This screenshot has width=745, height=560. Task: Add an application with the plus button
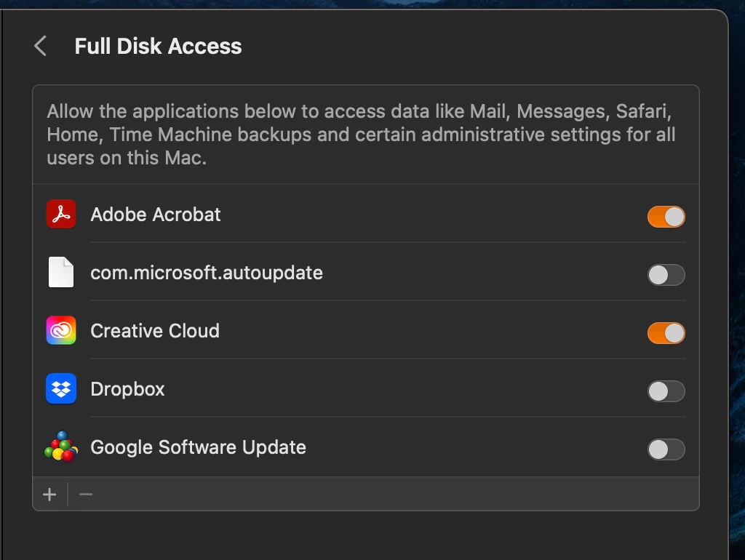pos(49,495)
